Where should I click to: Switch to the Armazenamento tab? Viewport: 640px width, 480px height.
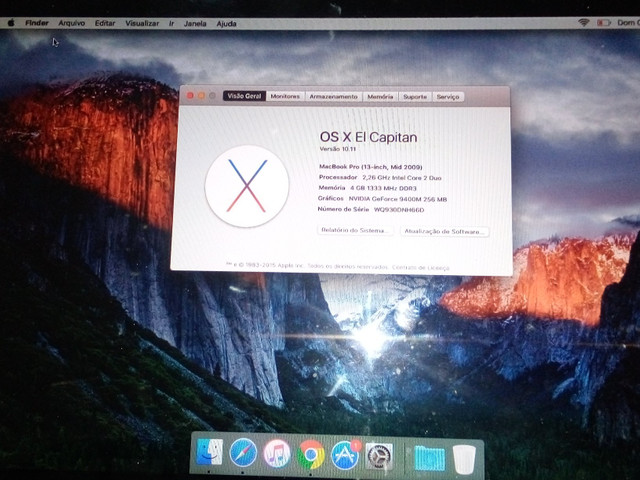(333, 97)
